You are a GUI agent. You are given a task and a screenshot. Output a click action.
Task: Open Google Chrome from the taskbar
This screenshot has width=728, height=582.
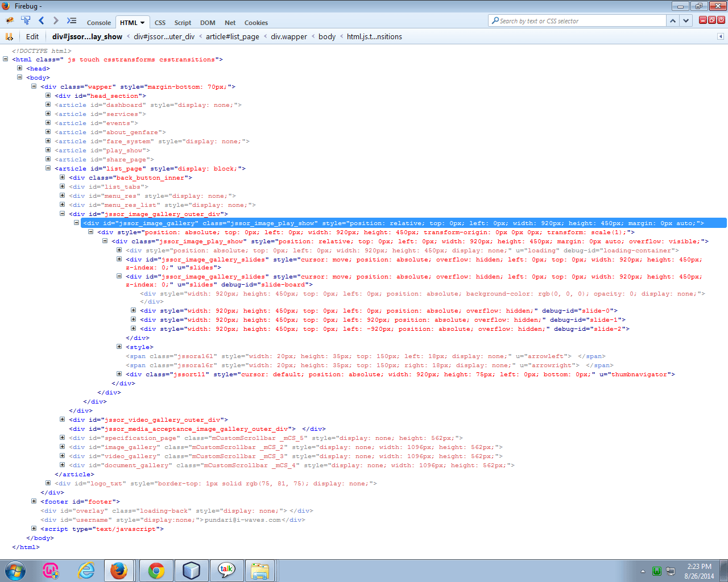click(156, 570)
